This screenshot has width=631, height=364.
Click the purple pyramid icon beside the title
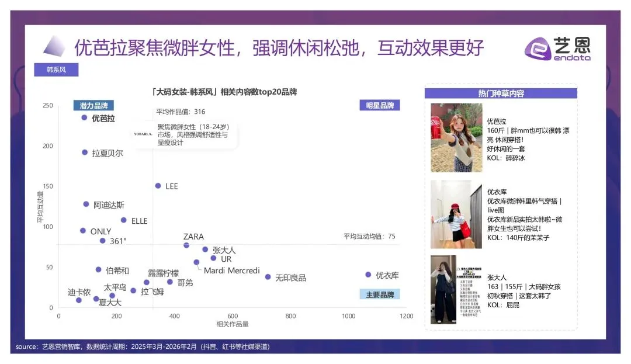tap(54, 46)
